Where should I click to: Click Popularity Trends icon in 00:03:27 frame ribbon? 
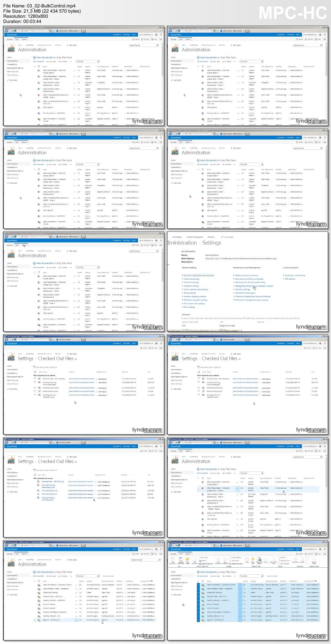click(x=259, y=559)
